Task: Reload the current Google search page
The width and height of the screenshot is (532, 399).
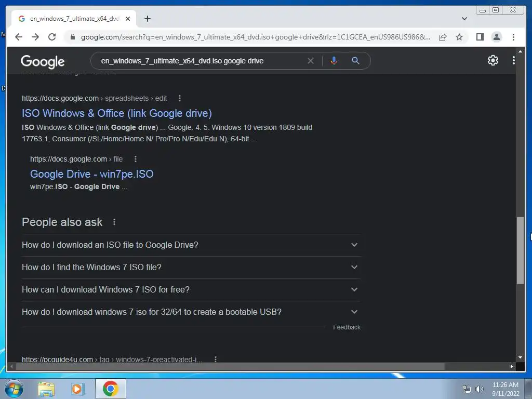Action: [x=52, y=37]
